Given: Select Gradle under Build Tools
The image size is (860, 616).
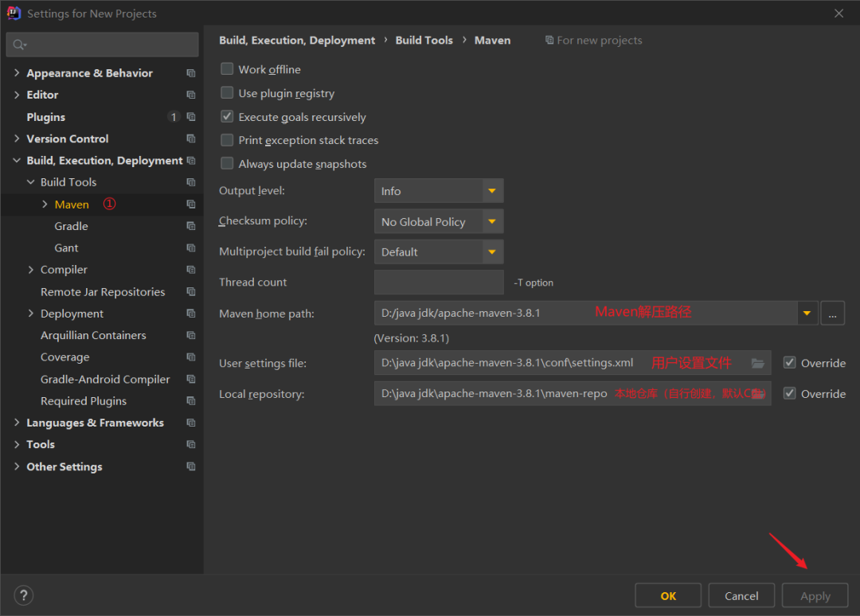Looking at the screenshot, I should [72, 226].
